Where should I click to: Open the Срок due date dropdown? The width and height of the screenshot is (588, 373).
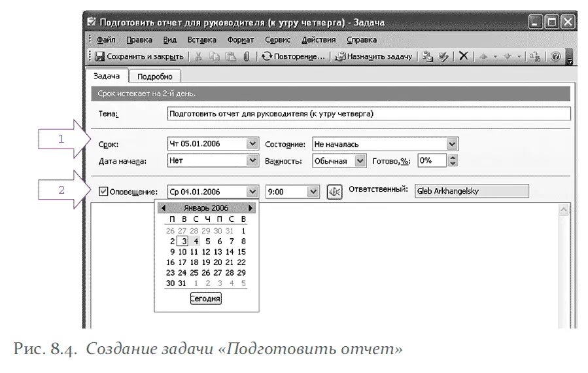252,144
